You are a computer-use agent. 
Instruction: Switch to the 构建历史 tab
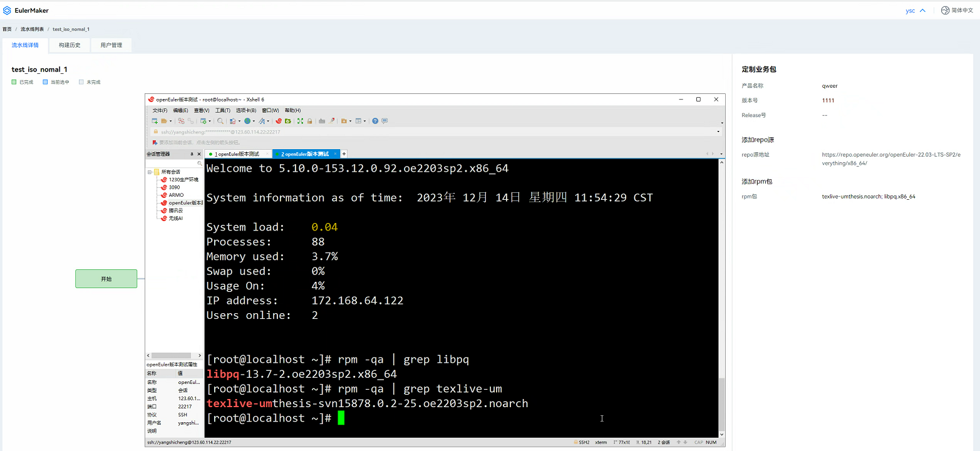70,45
